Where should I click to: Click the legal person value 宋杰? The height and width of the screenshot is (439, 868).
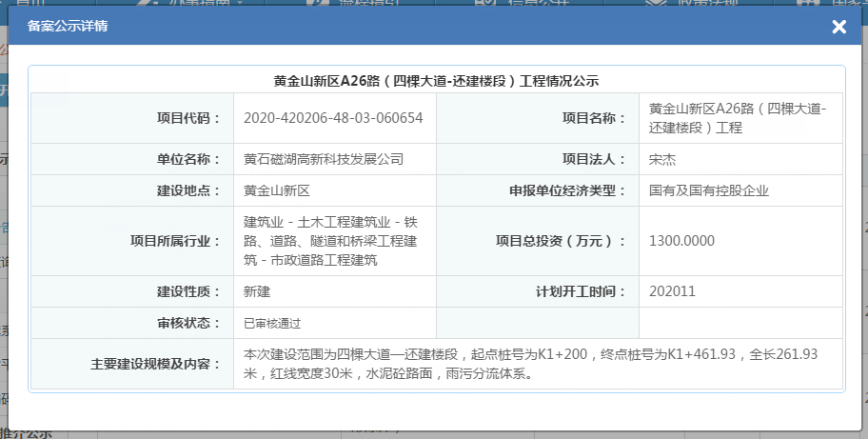[662, 159]
